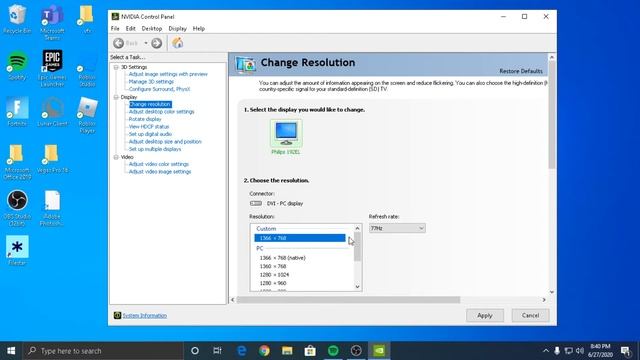Image resolution: width=640 pixels, height=360 pixels.
Task: Choose 1280 × 1024 resolution
Action: coord(274,275)
